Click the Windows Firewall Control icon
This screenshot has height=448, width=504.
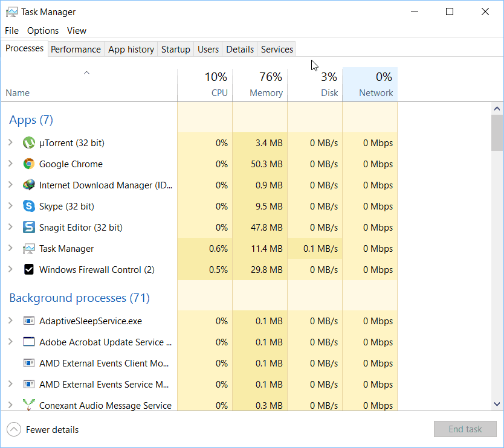tap(29, 269)
